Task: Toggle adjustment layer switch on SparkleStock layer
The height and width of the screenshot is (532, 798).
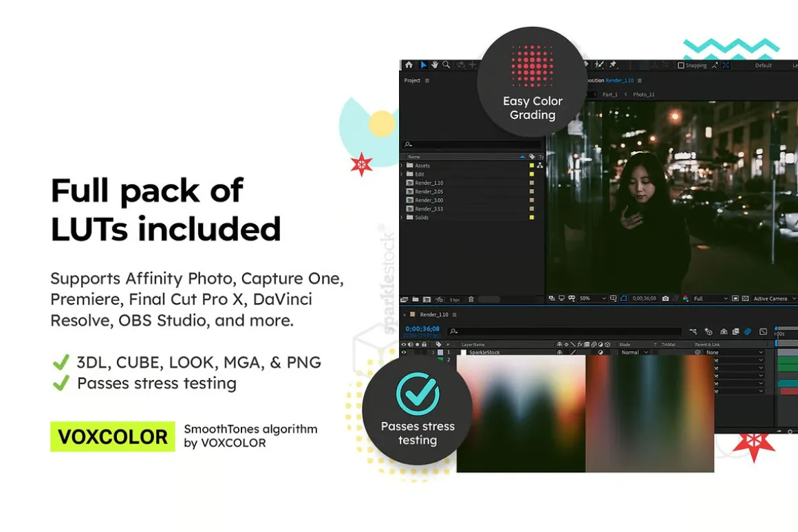Action: click(x=601, y=352)
